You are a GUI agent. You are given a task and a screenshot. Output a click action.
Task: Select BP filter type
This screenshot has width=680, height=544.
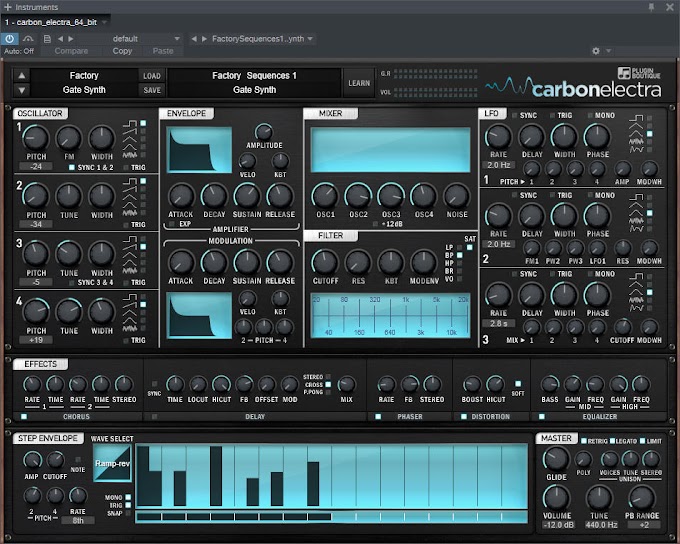pos(460,255)
